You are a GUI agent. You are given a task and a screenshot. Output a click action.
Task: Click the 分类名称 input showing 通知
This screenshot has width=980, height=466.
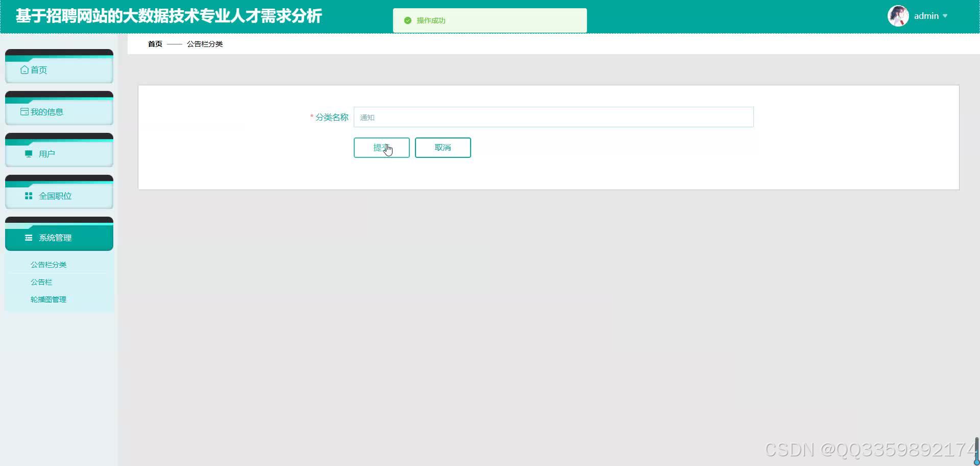coord(553,117)
